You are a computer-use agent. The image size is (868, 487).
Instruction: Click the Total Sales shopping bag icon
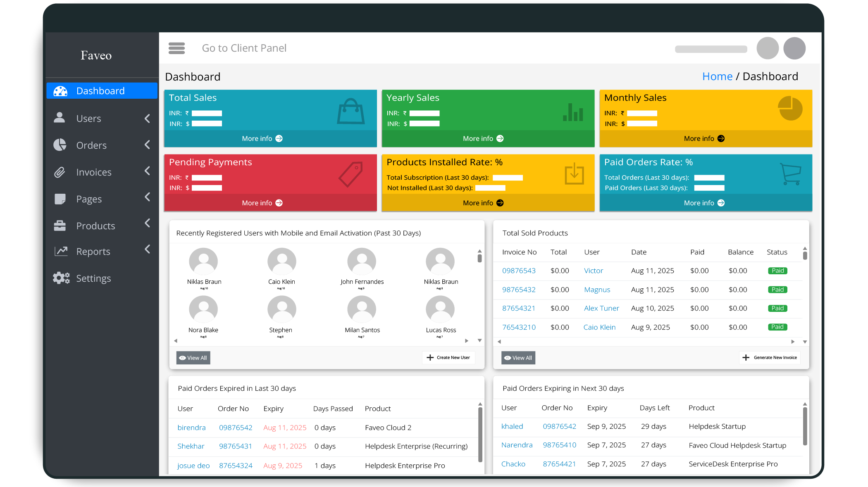coord(351,112)
